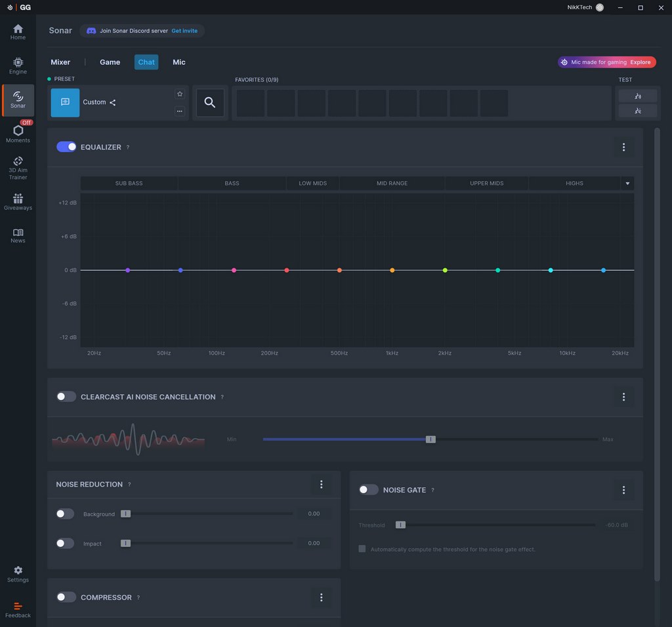This screenshot has width=672, height=627.
Task: Click the share icon beside Custom
Action: [113, 102]
